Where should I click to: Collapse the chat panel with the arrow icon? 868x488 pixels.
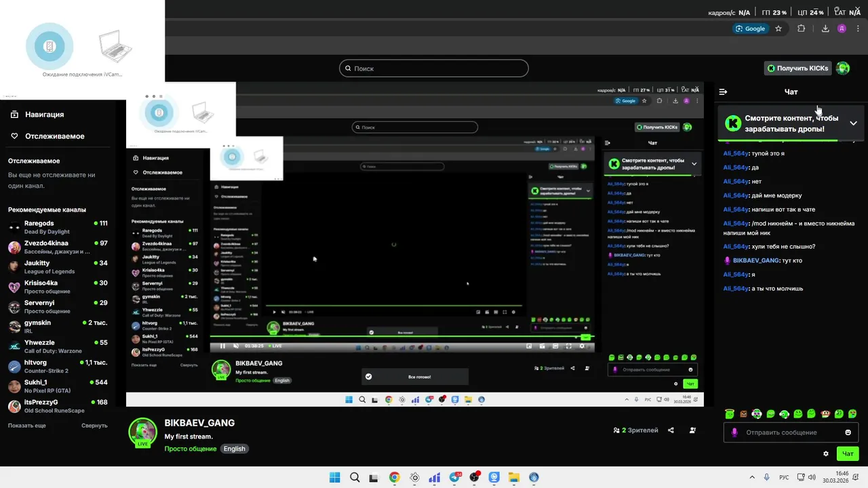[x=723, y=91]
